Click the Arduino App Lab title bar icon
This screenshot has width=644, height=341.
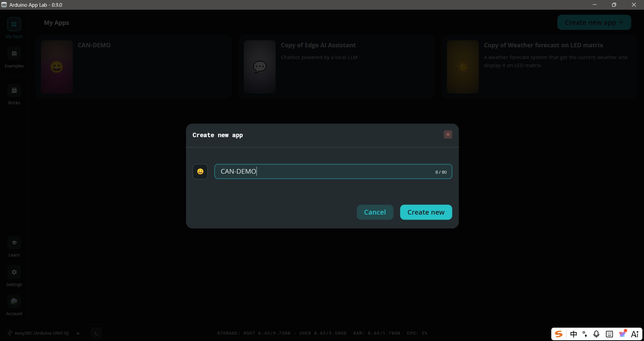click(4, 5)
